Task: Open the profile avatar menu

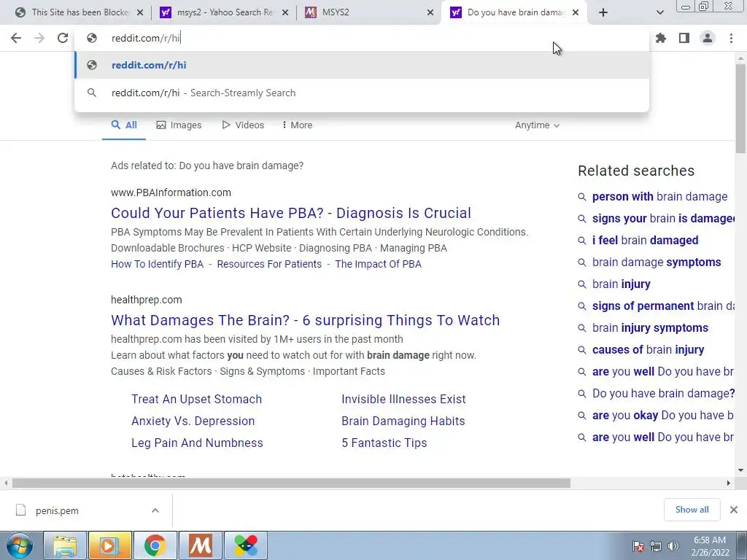Action: tap(708, 38)
